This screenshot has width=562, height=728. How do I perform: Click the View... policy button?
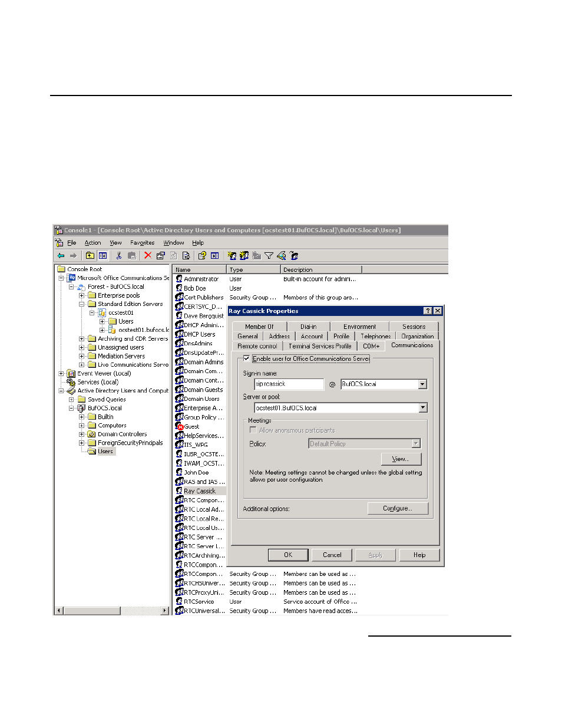[x=401, y=459]
